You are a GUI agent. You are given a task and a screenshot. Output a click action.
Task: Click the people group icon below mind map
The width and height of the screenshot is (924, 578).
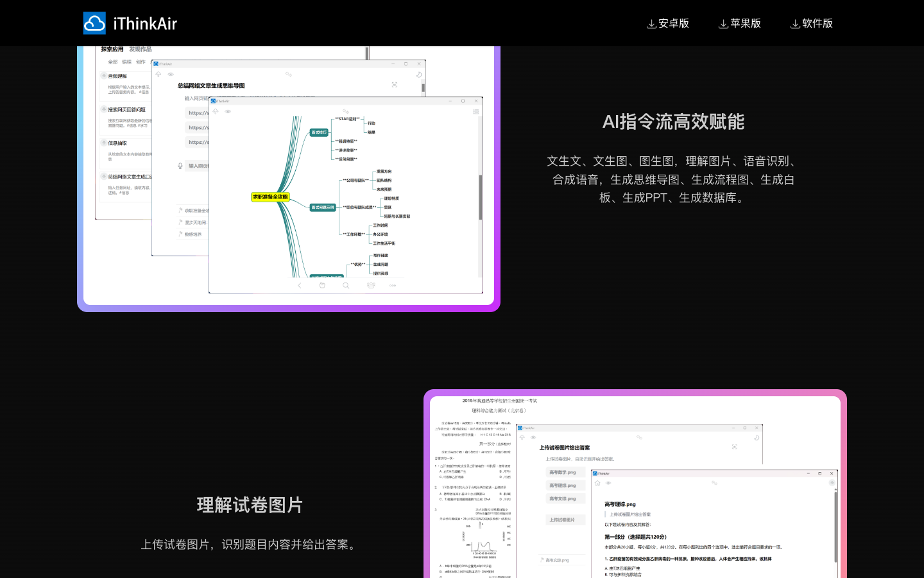pos(371,285)
